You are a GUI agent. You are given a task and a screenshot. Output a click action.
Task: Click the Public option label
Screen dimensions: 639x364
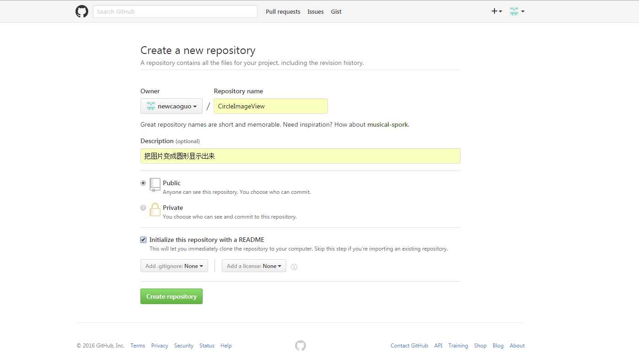coord(172,183)
